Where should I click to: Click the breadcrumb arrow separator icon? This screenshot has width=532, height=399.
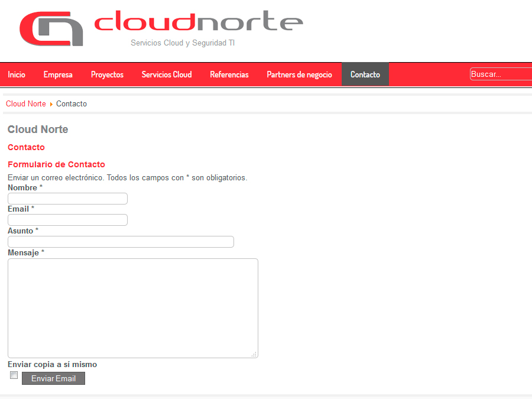(x=51, y=104)
